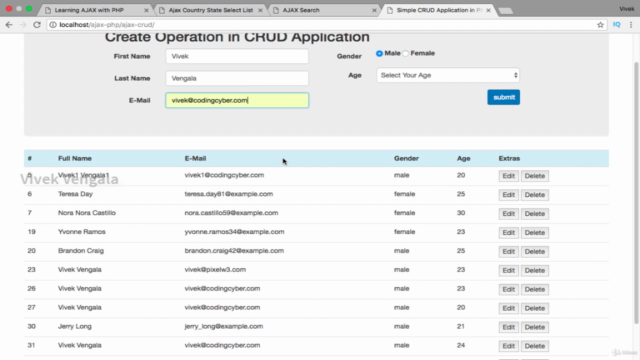The image size is (640, 360).
Task: Click the Brandon Craig name cell
Action: click(81, 251)
